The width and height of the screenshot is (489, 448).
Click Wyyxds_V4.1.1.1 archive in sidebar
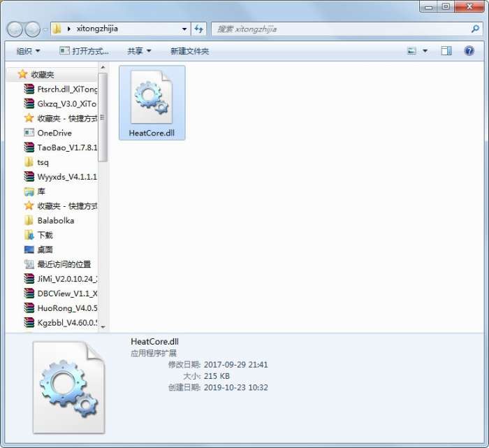(61, 177)
